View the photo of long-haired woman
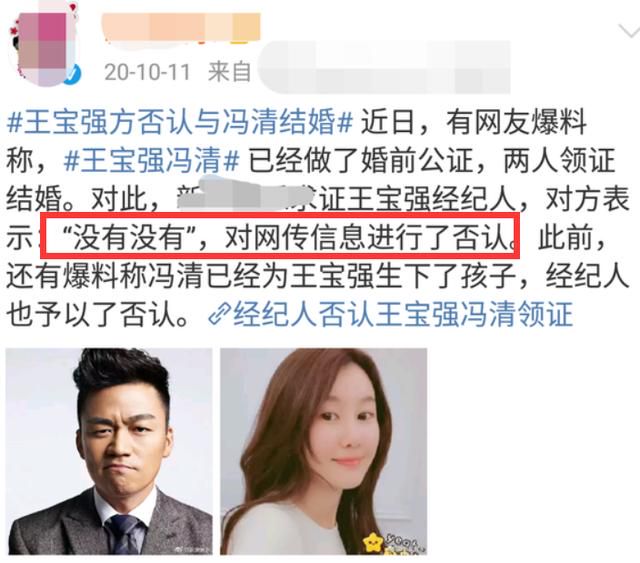The image size is (640, 563). [x=324, y=451]
